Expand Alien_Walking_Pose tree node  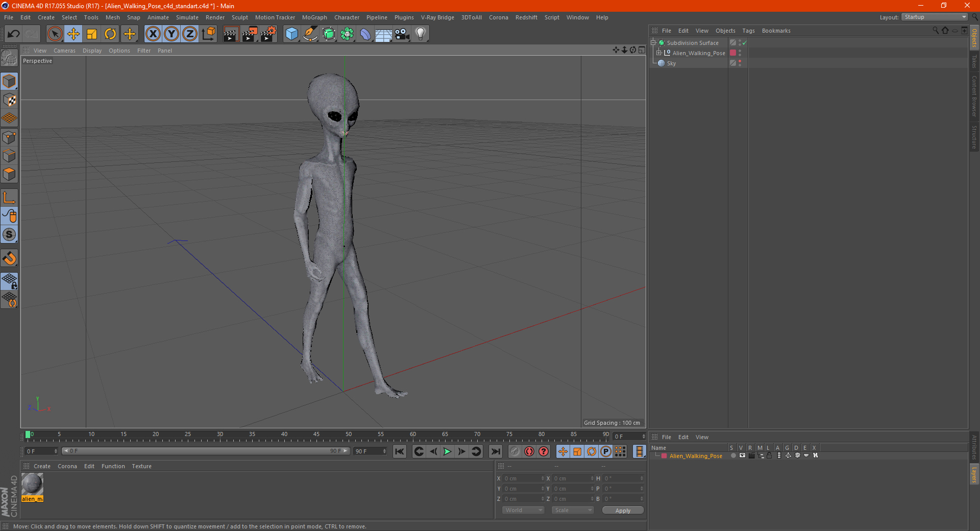(658, 53)
